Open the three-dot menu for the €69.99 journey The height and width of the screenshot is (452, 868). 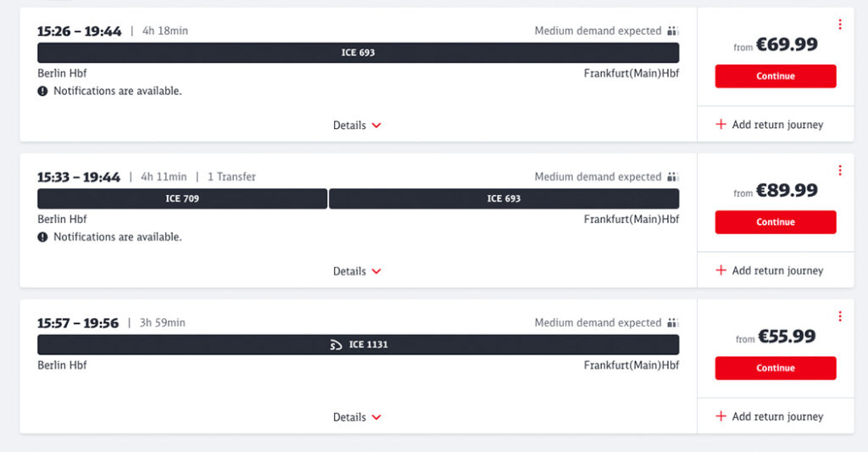840,25
